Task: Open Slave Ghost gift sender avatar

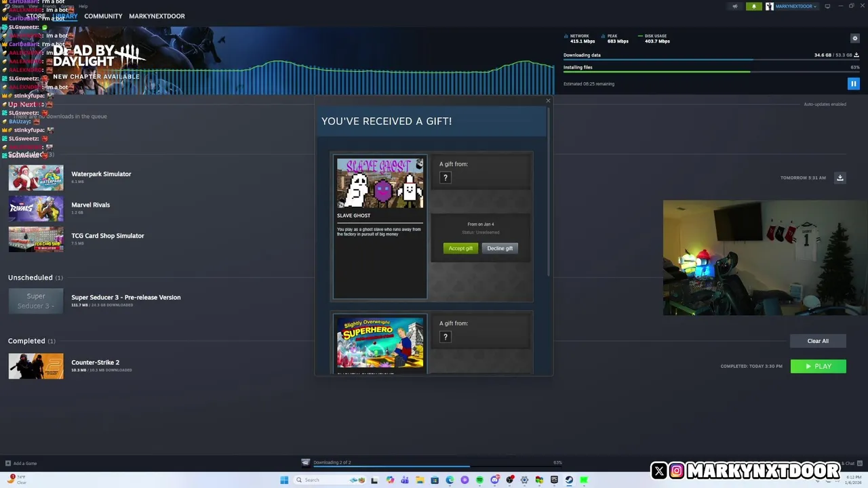Action: click(x=446, y=178)
